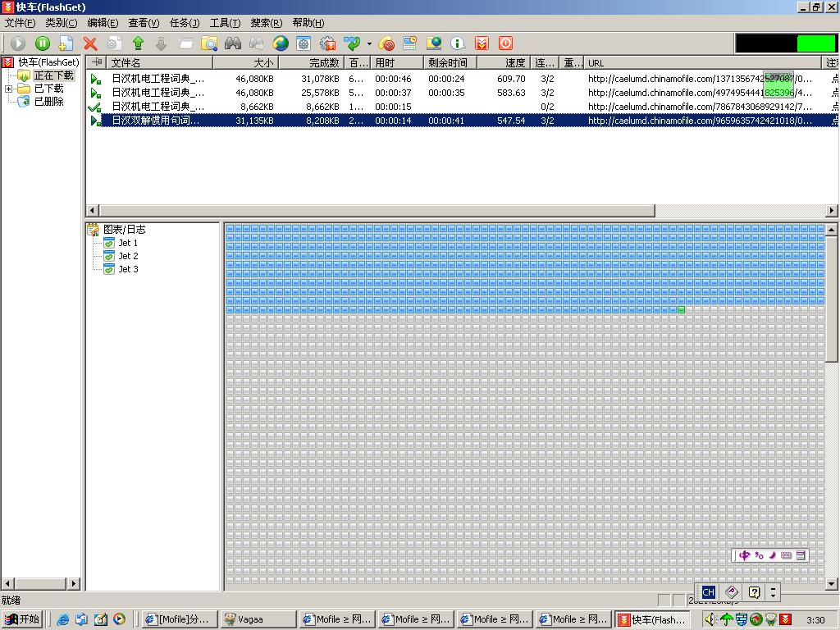The height and width of the screenshot is (630, 840).
Task: Open the download scheduler clock icon
Action: pos(410,43)
